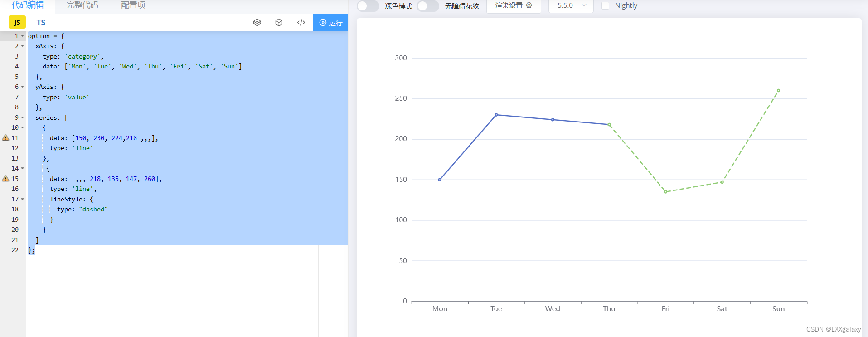This screenshot has width=868, height=337.
Task: Enable the 无障碍花纹 pattern switch
Action: click(427, 6)
